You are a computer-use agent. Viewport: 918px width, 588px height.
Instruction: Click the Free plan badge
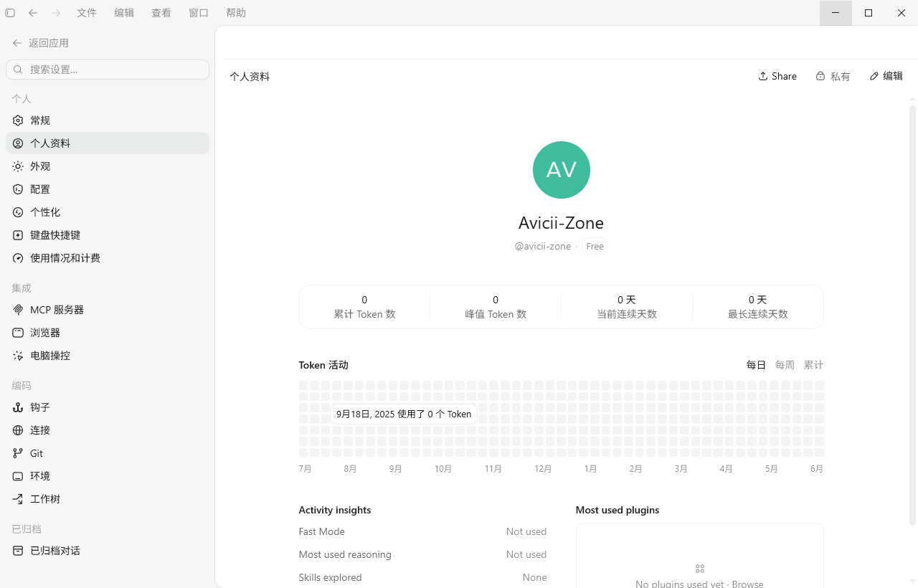click(x=595, y=247)
